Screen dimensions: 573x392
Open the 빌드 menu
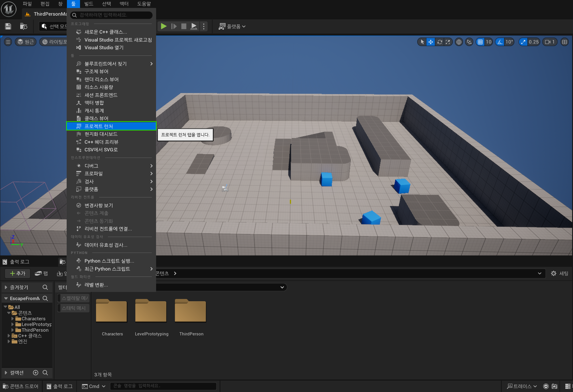pyautogui.click(x=89, y=4)
